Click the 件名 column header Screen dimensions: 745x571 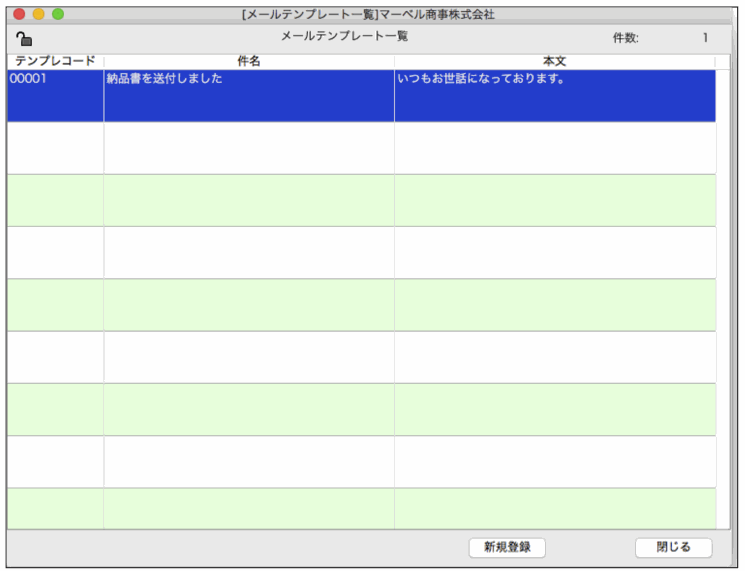coord(248,62)
